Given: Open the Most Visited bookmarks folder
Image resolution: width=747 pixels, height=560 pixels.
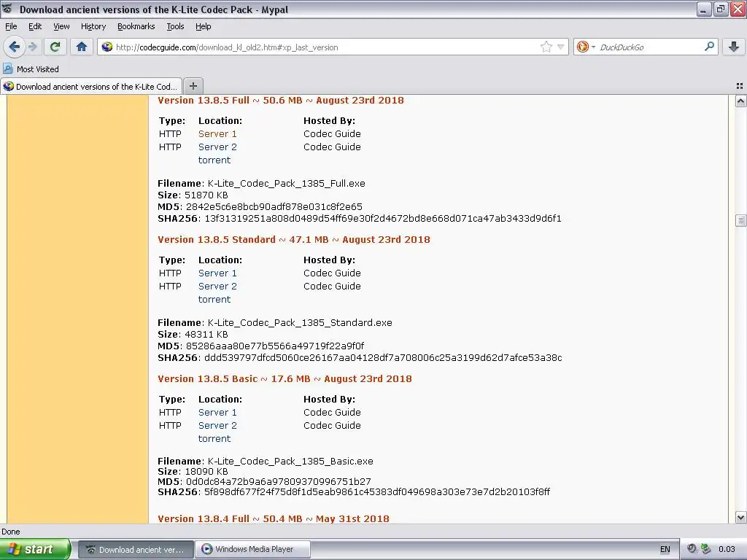Looking at the screenshot, I should (x=31, y=69).
